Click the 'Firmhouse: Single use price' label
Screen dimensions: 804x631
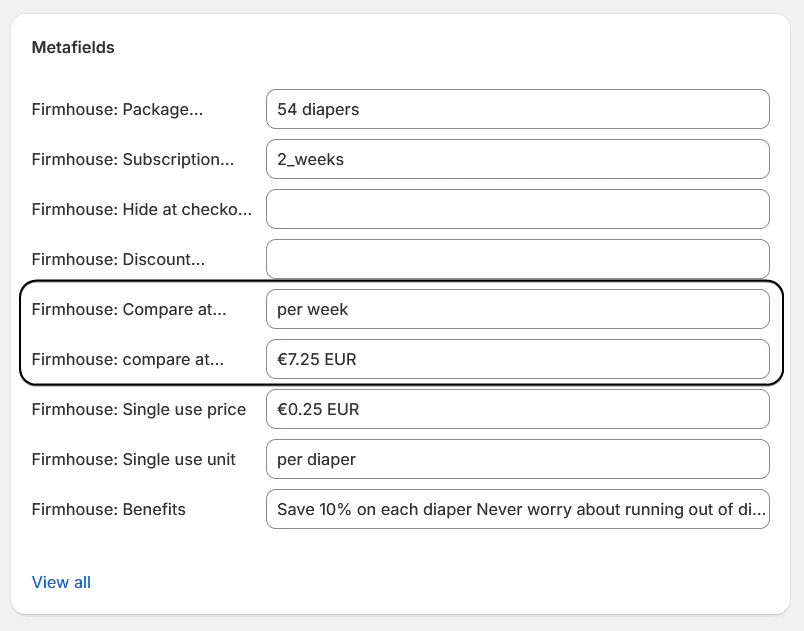click(138, 409)
